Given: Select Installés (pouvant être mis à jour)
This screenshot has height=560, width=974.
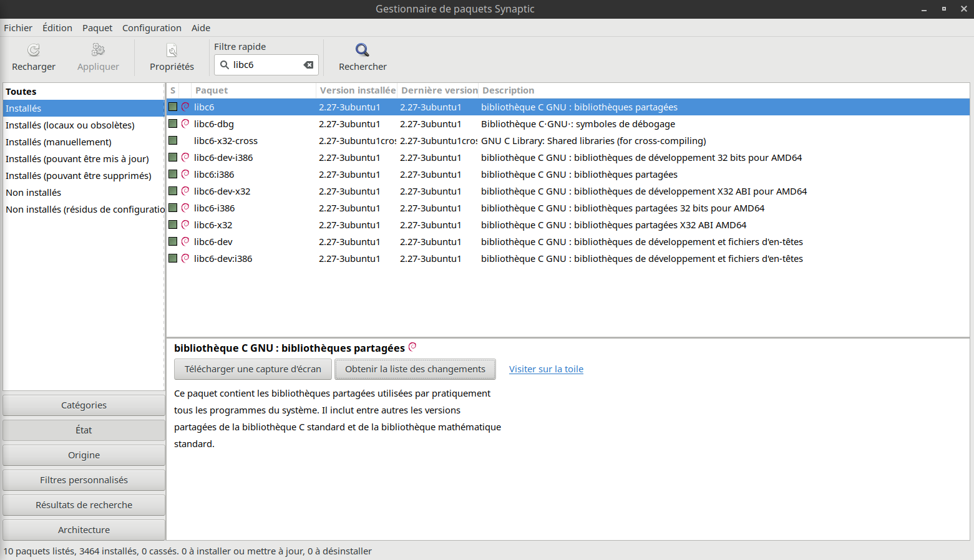Looking at the screenshot, I should click(84, 159).
